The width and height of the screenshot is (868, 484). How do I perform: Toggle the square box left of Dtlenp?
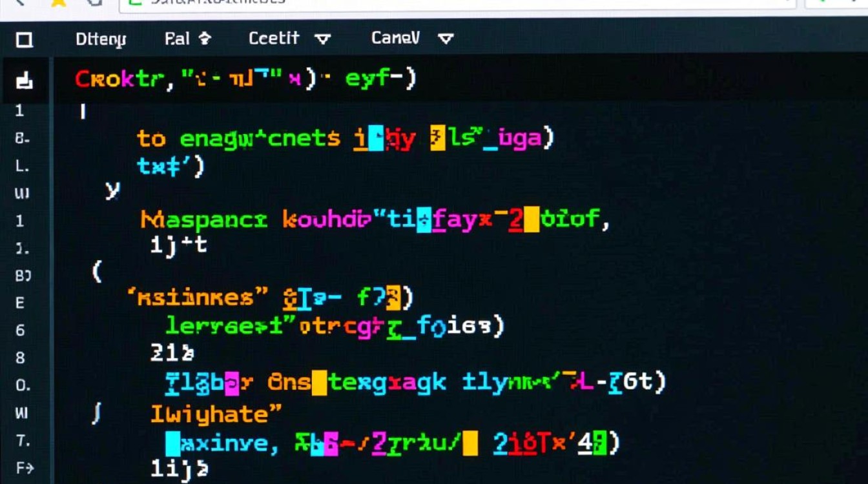point(25,40)
